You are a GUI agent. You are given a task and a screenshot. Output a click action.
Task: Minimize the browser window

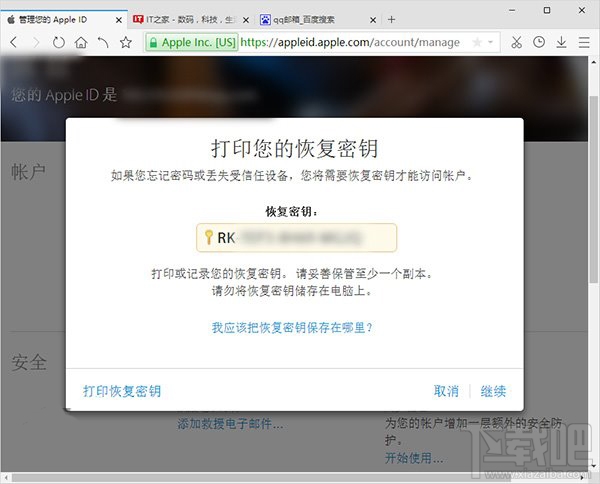pos(512,10)
